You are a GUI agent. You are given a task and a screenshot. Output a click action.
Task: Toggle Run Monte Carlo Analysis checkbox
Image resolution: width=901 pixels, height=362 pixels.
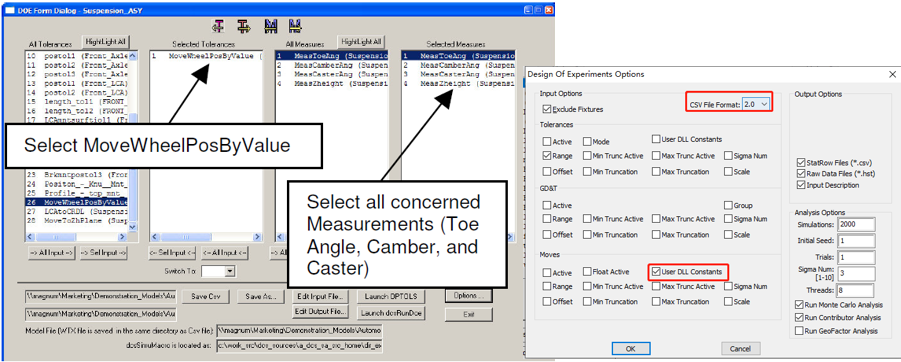[799, 305]
